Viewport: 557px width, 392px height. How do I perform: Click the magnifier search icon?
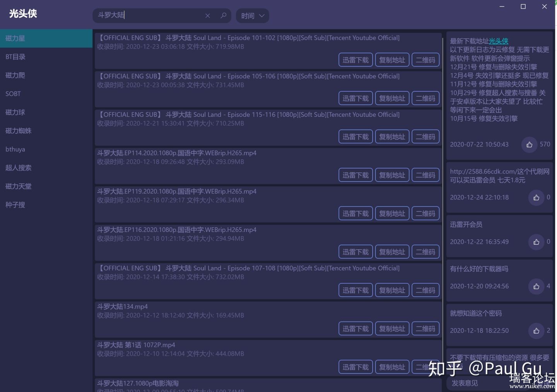point(223,15)
